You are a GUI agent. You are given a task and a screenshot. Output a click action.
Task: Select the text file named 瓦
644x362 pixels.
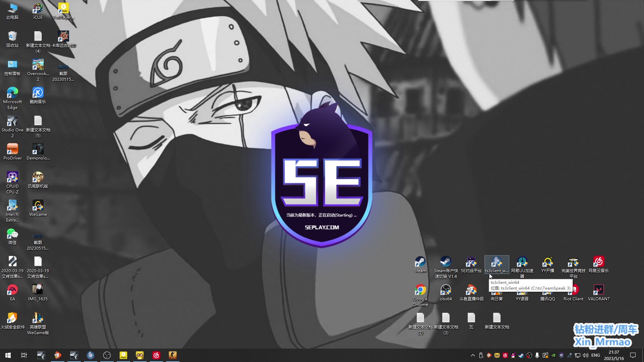[471, 321]
